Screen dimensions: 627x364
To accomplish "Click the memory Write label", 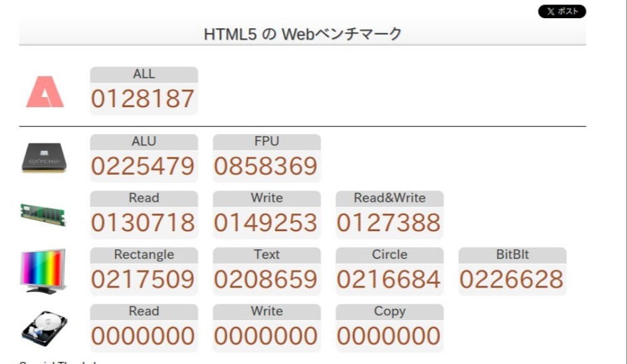I will coord(266,199).
